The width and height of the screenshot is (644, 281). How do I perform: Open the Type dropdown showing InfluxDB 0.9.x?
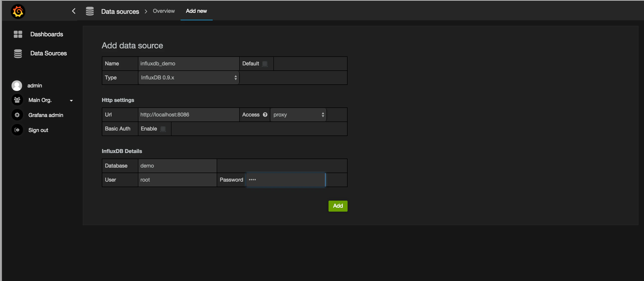pyautogui.click(x=189, y=78)
